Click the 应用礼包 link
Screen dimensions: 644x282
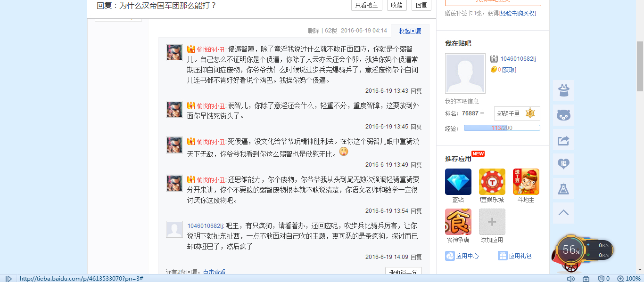(515, 256)
